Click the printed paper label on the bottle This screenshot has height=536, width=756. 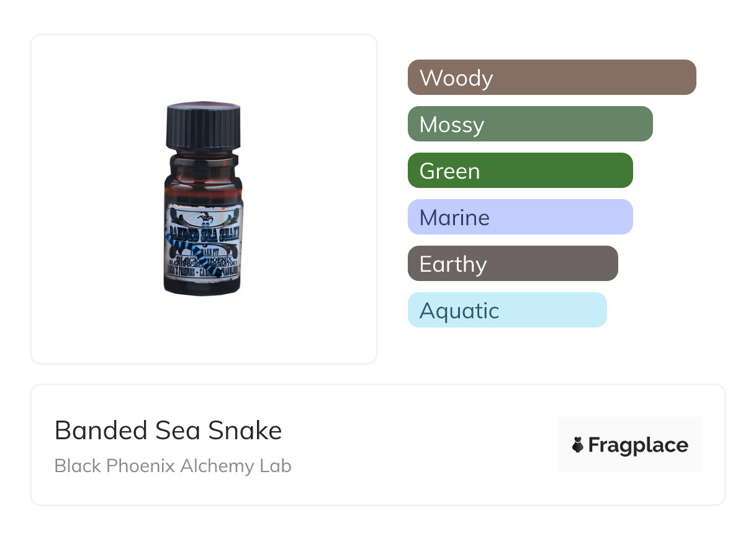[204, 243]
